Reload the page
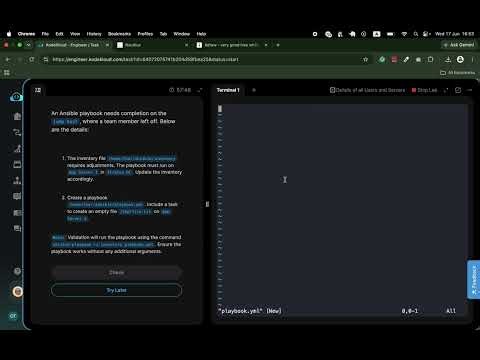 (x=32, y=59)
